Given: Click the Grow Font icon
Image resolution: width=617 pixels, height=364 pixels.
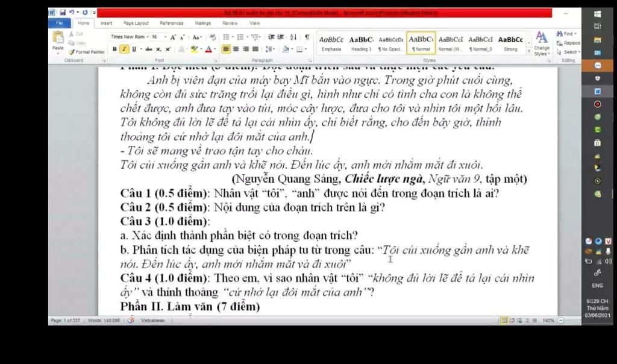Looking at the screenshot, I should [x=173, y=37].
